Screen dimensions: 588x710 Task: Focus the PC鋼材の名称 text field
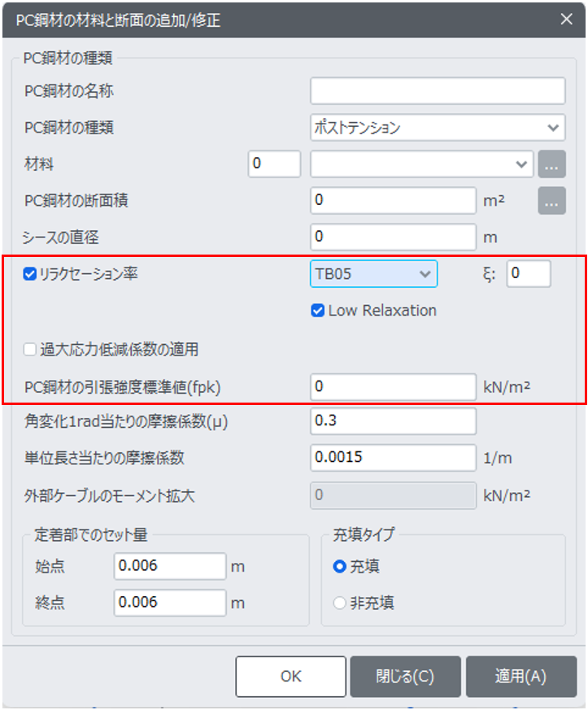click(x=438, y=90)
